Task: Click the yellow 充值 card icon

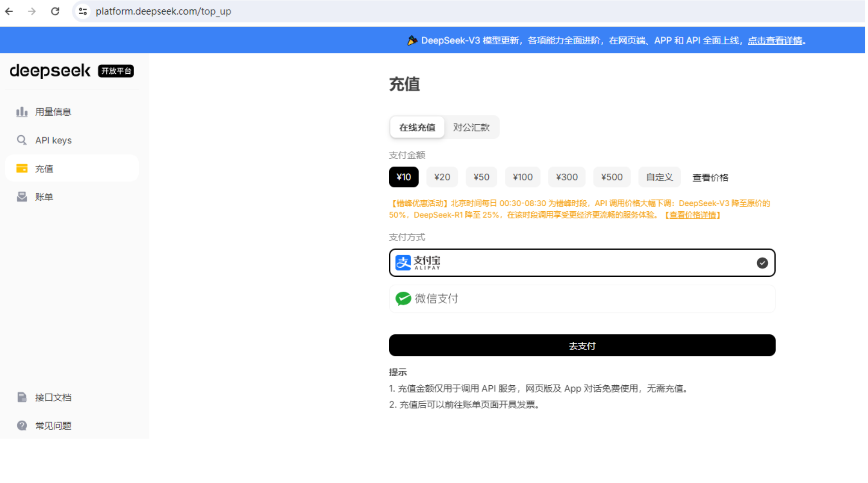Action: pos(22,168)
